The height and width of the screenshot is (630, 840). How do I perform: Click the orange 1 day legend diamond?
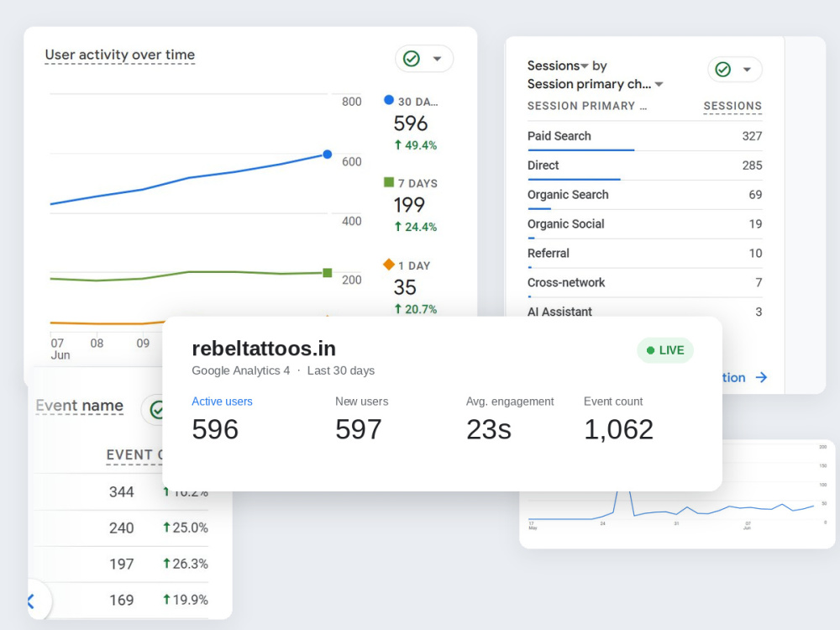click(x=389, y=264)
